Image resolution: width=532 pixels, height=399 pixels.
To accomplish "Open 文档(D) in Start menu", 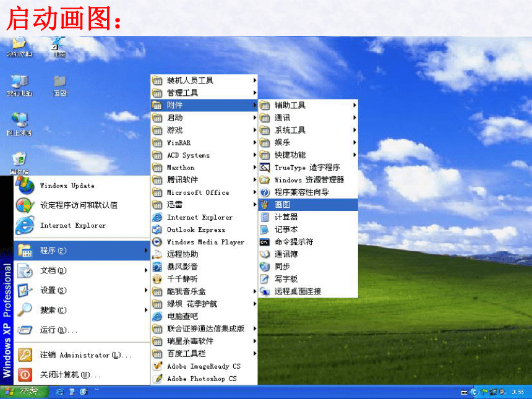I will 82,270.
